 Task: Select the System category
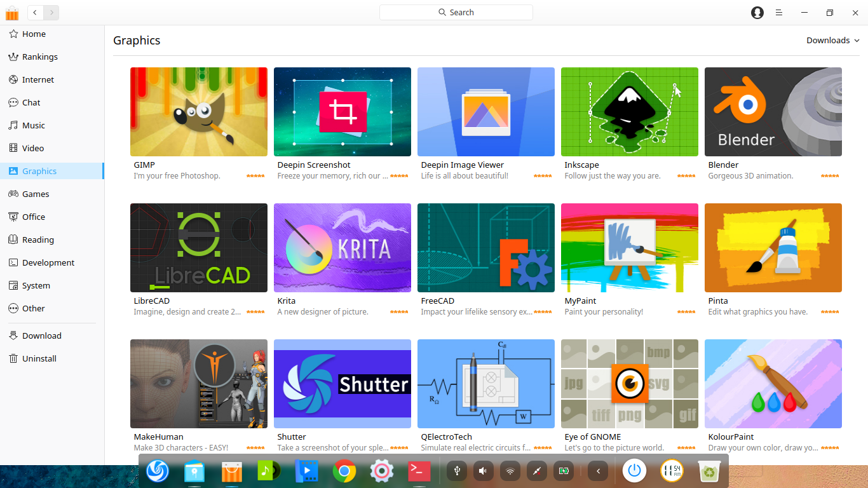point(51,285)
